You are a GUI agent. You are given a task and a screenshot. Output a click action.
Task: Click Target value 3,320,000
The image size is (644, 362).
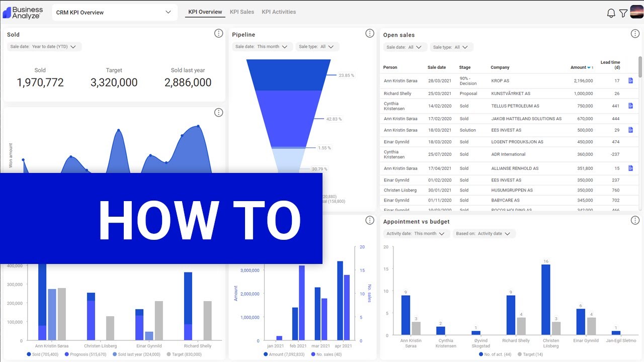114,82
